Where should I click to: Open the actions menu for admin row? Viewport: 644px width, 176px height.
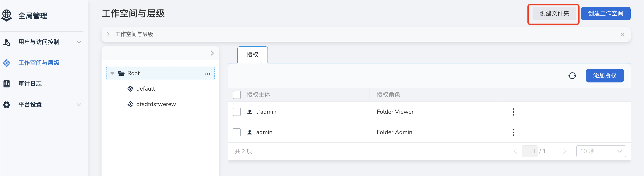tap(513, 132)
